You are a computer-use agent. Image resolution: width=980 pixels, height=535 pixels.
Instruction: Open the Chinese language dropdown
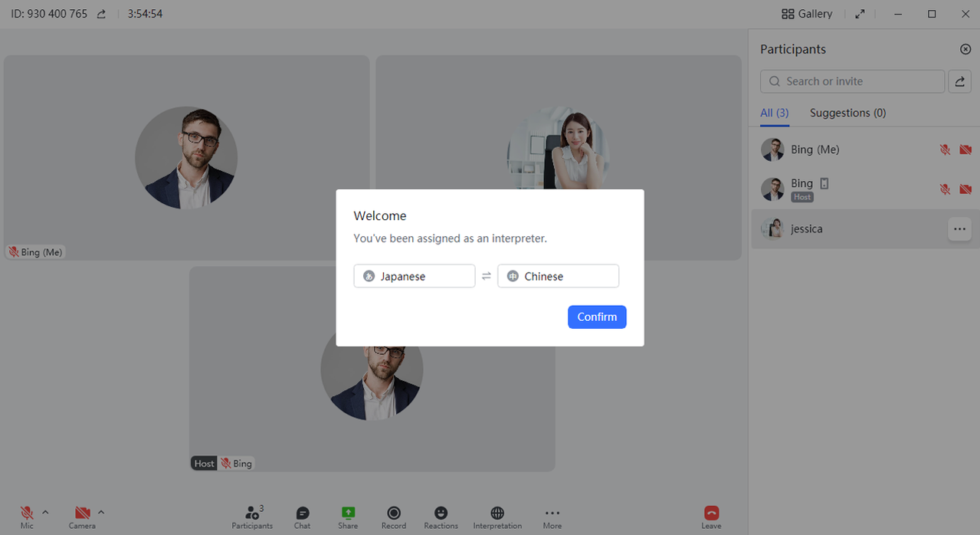coord(558,276)
